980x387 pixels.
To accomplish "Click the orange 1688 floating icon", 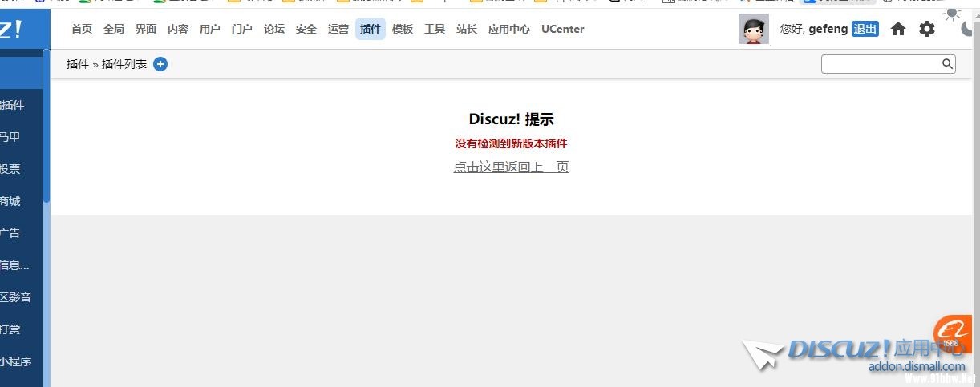I will point(951,333).
